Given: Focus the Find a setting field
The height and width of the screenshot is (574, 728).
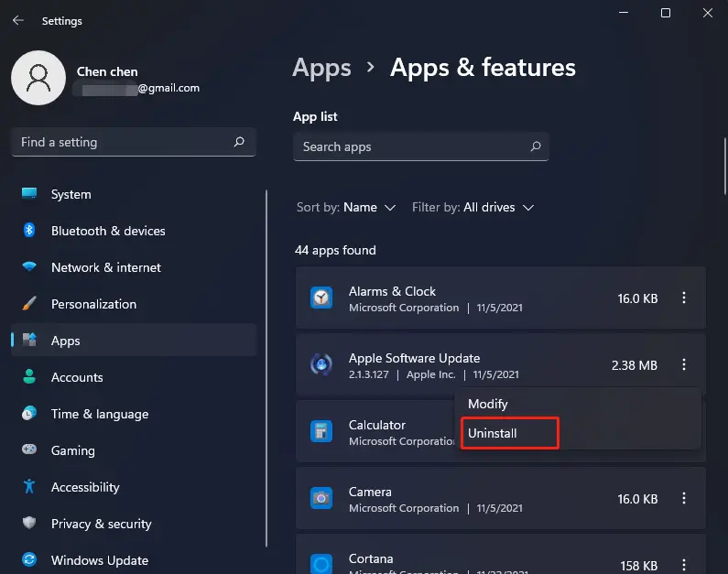Looking at the screenshot, I should [x=134, y=142].
